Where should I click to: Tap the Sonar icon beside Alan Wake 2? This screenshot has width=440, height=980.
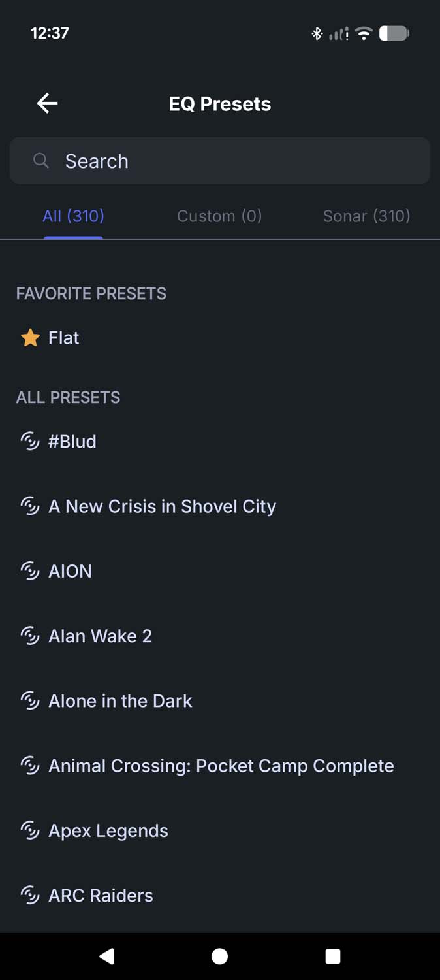(30, 636)
